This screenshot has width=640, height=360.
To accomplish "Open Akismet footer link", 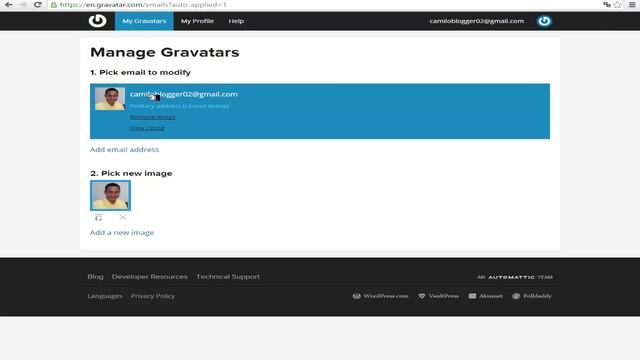I will [485, 296].
